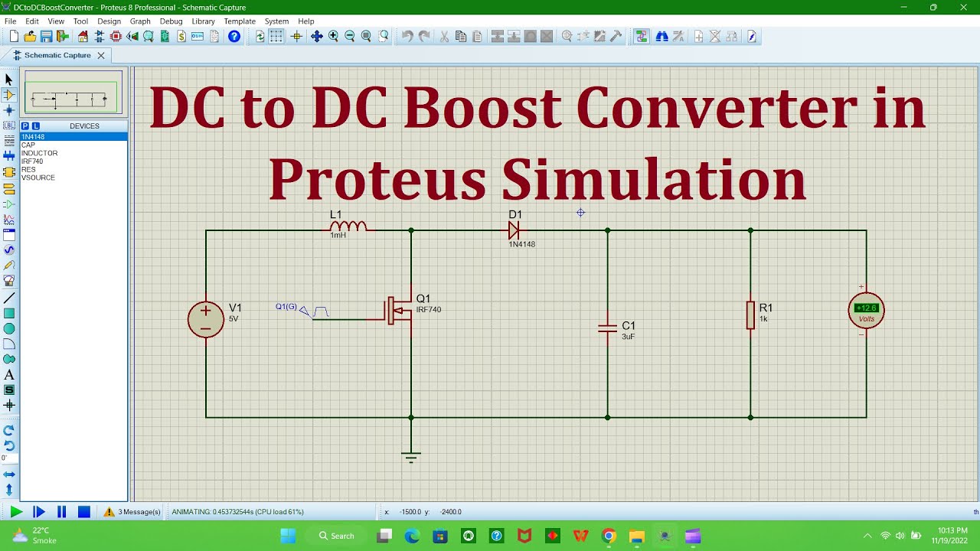Click the schematic overview thumbnail
The image size is (980, 551).
[73, 93]
